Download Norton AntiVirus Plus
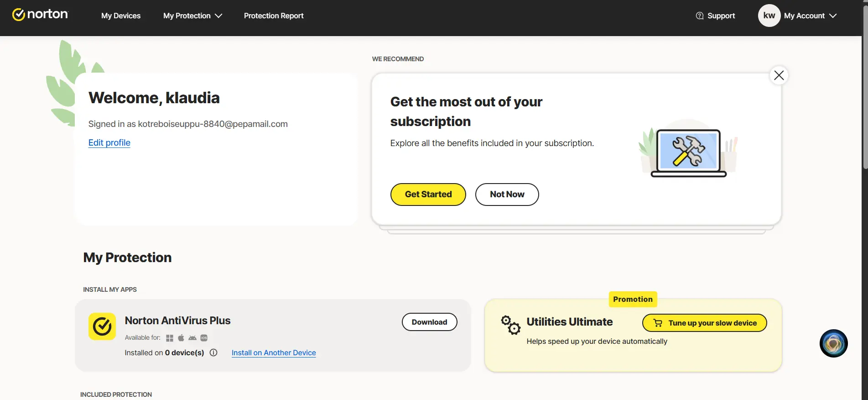This screenshot has width=868, height=400. click(x=430, y=322)
